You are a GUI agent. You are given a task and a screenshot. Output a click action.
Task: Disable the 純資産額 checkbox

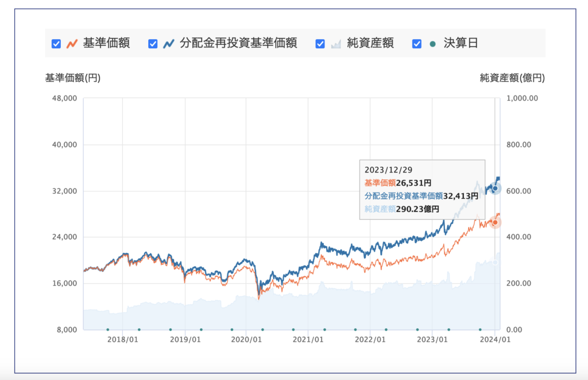pyautogui.click(x=320, y=44)
